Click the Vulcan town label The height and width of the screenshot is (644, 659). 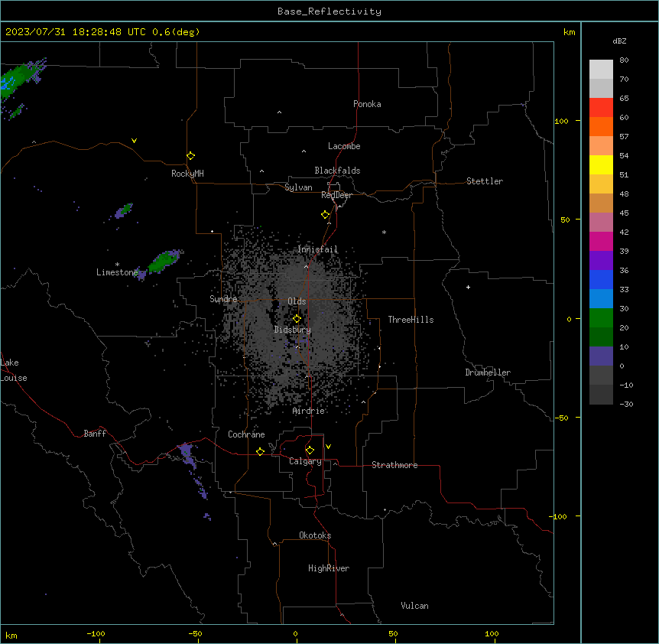tap(414, 606)
